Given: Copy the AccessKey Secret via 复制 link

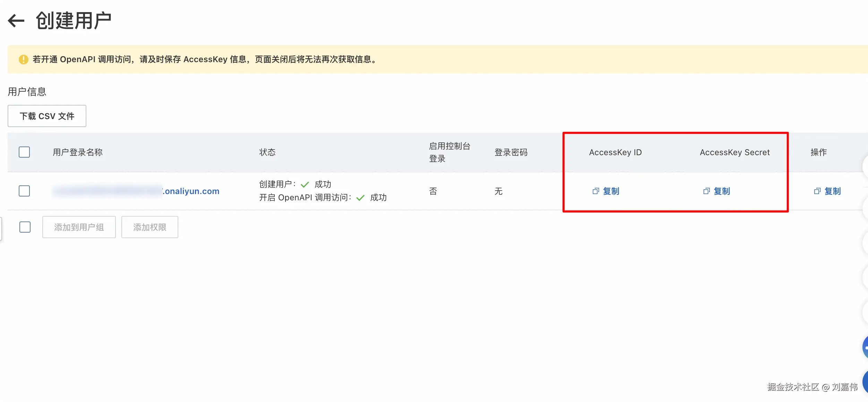Looking at the screenshot, I should tap(722, 191).
